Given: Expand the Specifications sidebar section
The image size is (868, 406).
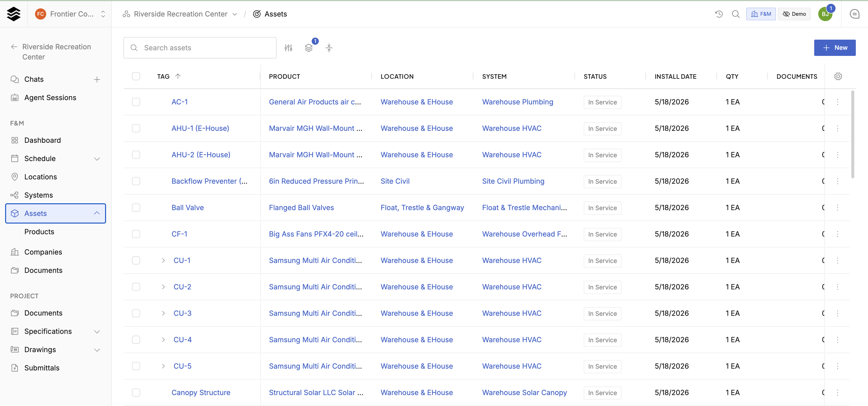Looking at the screenshot, I should [x=97, y=332].
